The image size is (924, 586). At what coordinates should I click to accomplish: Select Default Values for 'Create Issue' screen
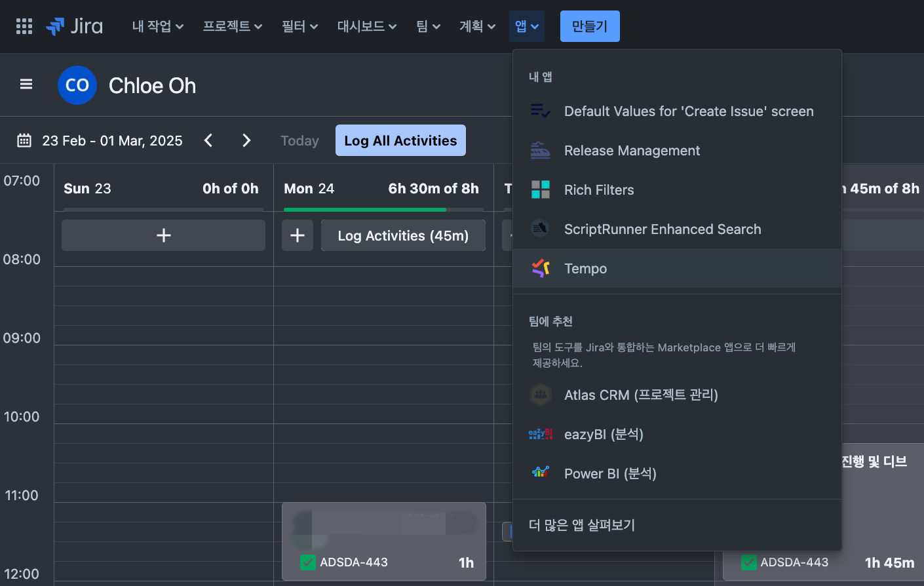coord(677,111)
